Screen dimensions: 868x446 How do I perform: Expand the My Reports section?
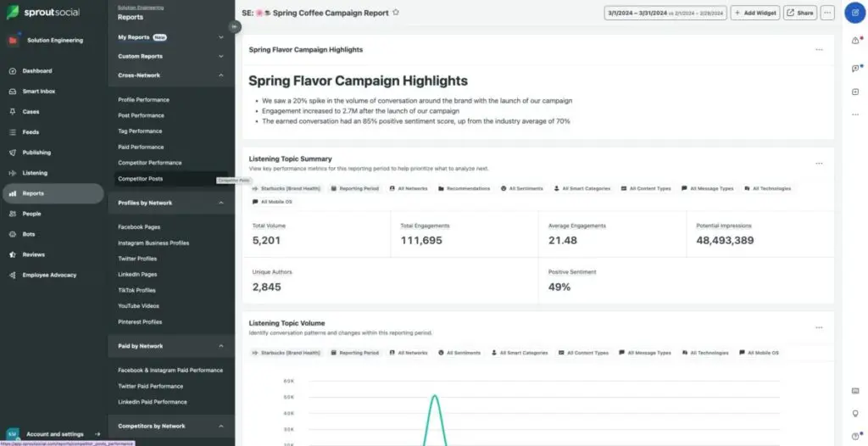click(221, 37)
